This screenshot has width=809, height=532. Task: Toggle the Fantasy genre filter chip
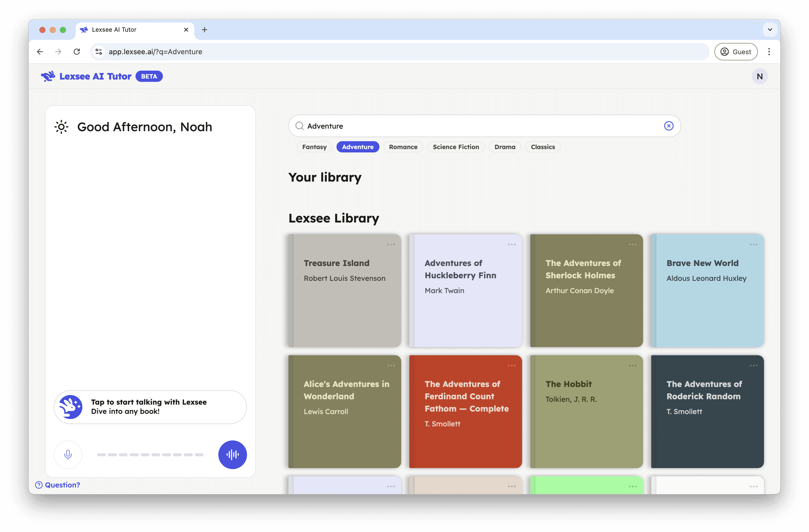pos(314,147)
